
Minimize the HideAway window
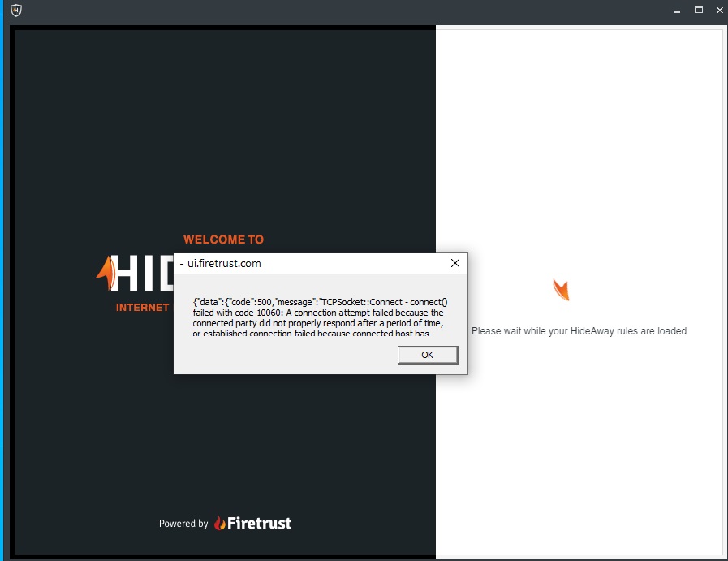point(677,11)
